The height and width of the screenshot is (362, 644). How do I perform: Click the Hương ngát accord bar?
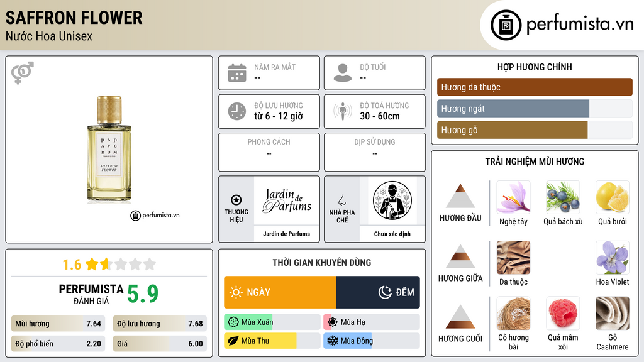click(535, 109)
